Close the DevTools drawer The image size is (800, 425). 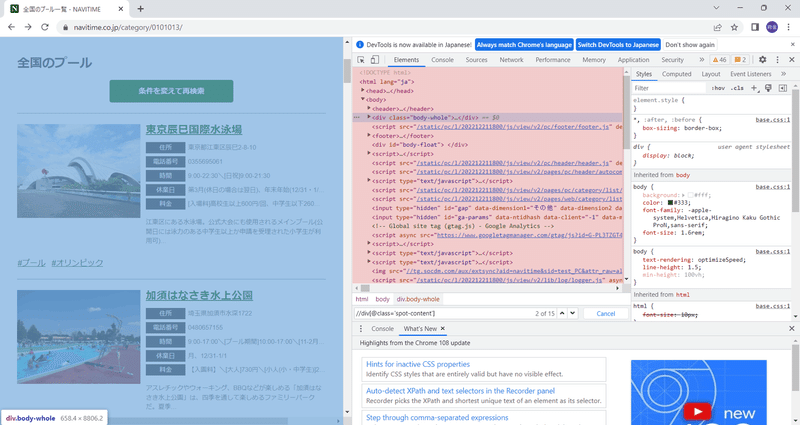792,329
